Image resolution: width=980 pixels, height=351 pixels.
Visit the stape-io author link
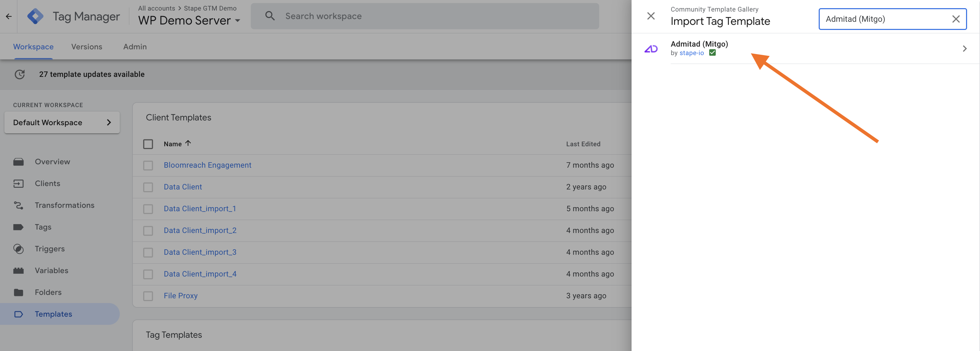[692, 53]
